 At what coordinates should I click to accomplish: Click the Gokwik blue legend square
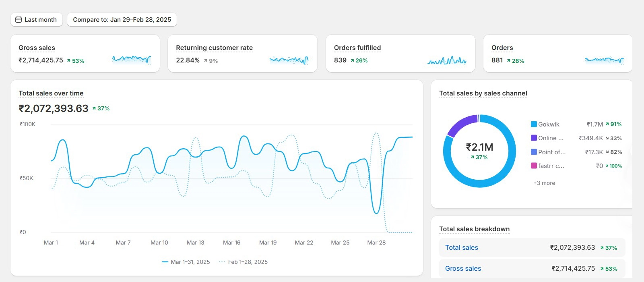(x=534, y=124)
